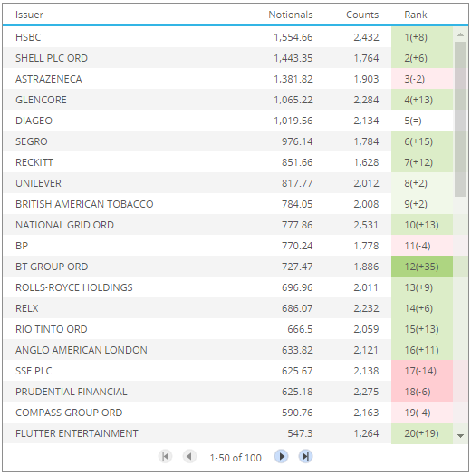Click the 1,019.56 notional value
This screenshot has height=476, width=471.
(x=293, y=121)
